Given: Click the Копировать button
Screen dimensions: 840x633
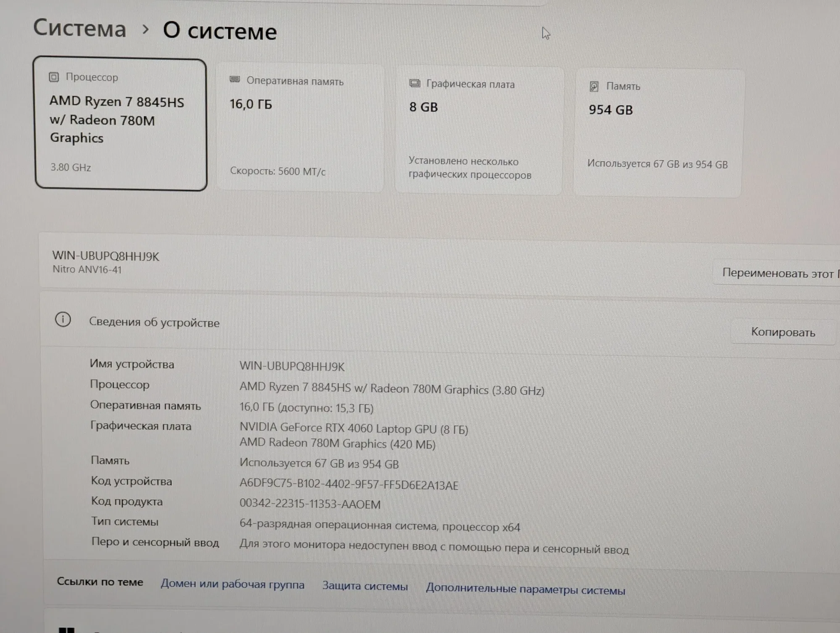Looking at the screenshot, I should (x=783, y=332).
